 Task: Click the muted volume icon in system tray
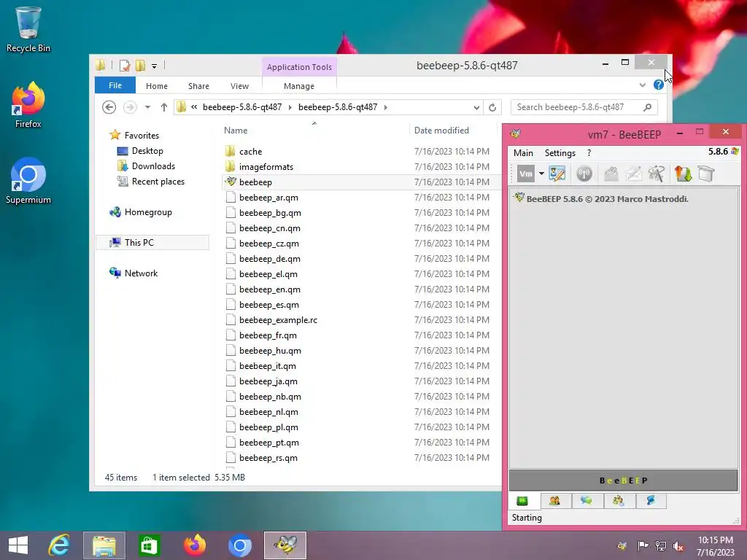pos(679,545)
